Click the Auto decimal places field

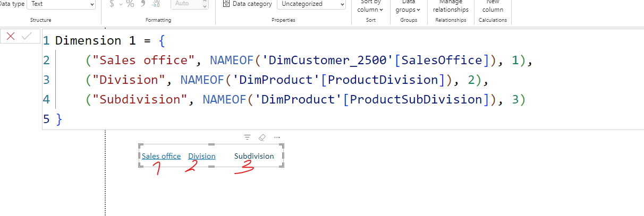189,4
